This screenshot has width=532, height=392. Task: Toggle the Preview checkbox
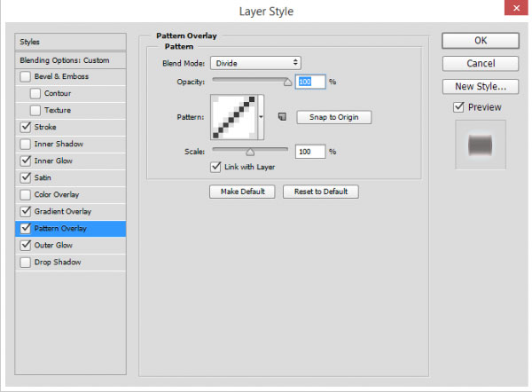[x=458, y=107]
